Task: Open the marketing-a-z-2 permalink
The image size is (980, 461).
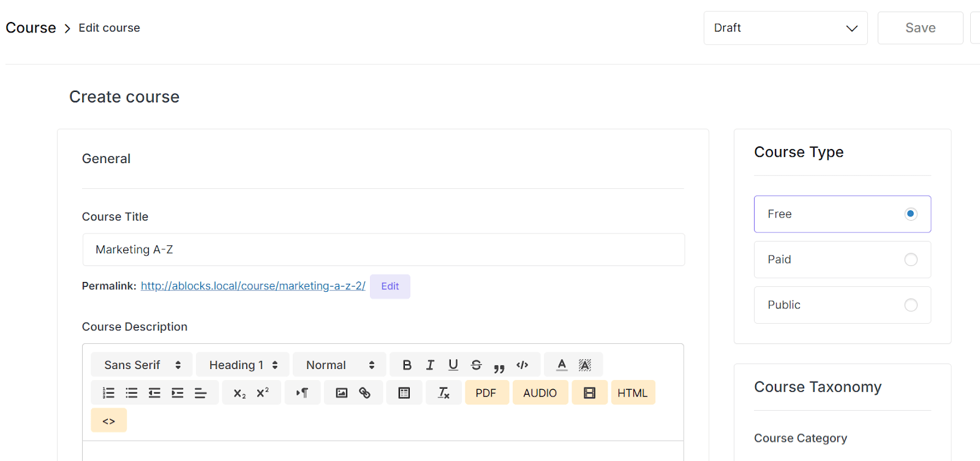Action: [x=253, y=286]
